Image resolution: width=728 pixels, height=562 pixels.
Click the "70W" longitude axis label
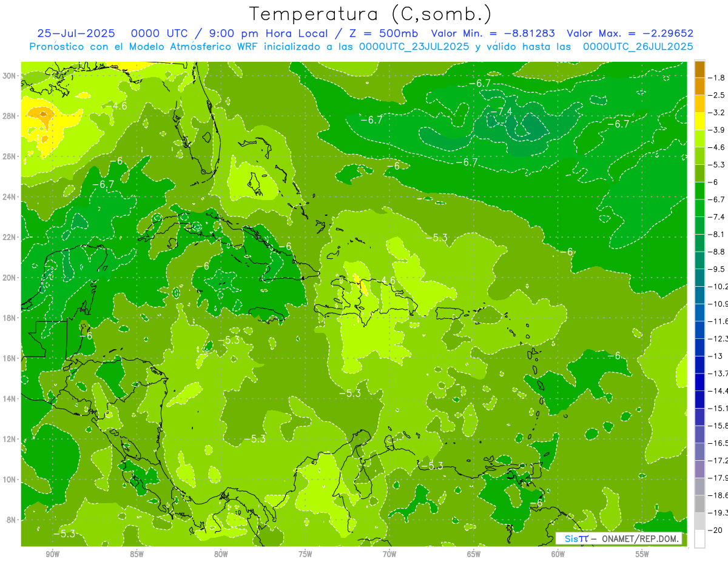point(389,554)
